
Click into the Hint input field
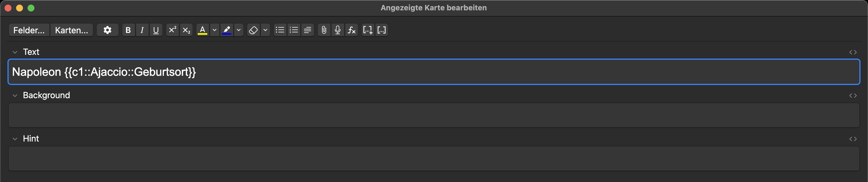pyautogui.click(x=433, y=158)
